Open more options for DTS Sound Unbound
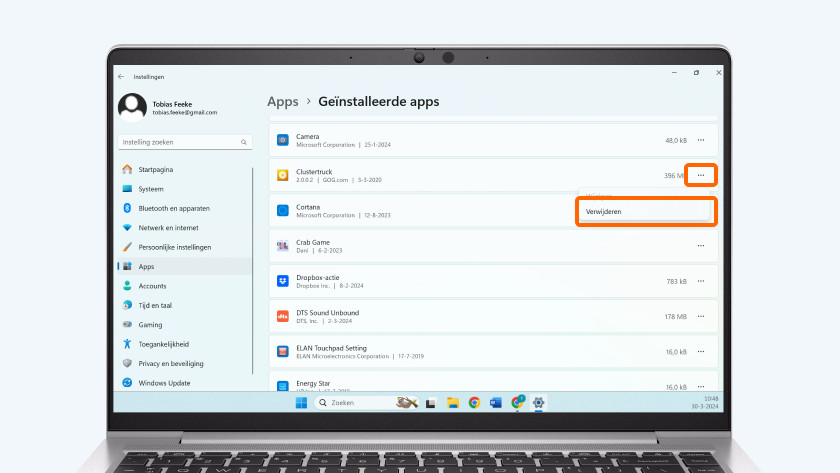The width and height of the screenshot is (840, 473). [701, 317]
